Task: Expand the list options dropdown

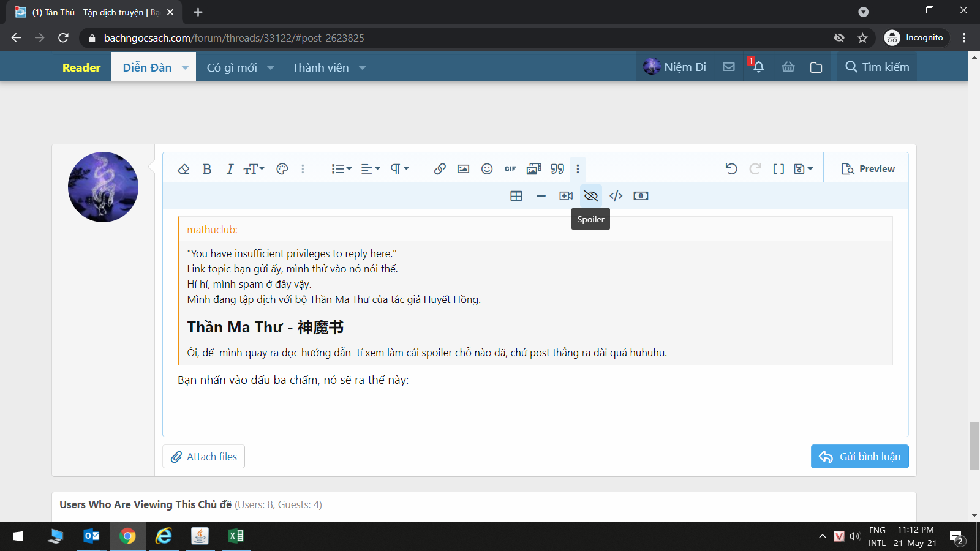Action: point(341,169)
